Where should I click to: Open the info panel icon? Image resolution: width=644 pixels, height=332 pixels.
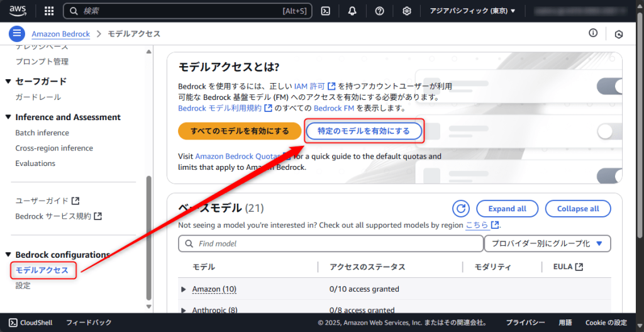click(x=592, y=33)
